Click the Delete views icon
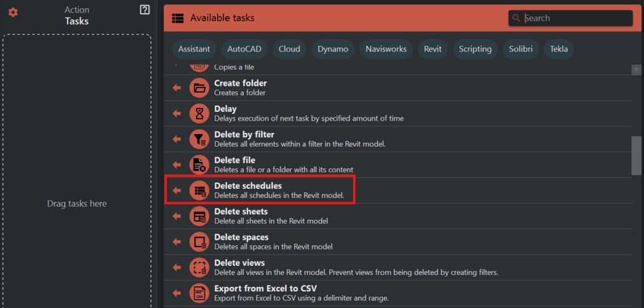Screen dimensions: 644x308 (199, 268)
